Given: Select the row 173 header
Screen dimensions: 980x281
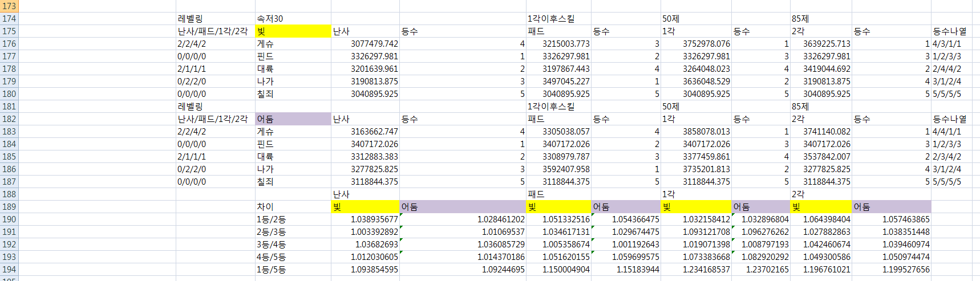Looking at the screenshot, I should [9, 6].
